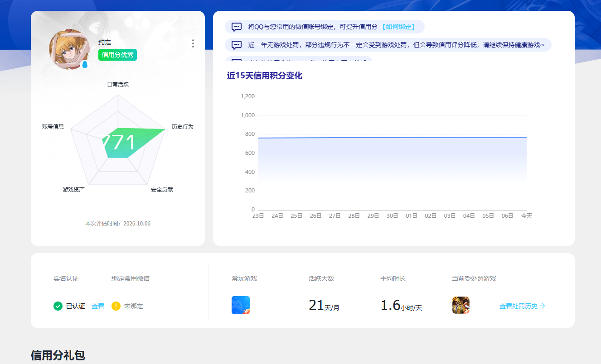The width and height of the screenshot is (601, 364).
Task: Click the 平均时长 label
Action: coord(393,278)
